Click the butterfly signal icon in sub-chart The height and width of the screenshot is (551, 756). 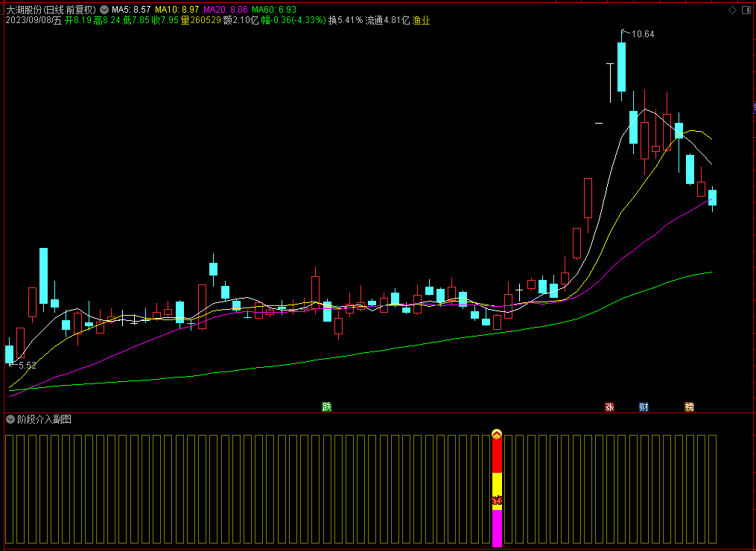[497, 500]
